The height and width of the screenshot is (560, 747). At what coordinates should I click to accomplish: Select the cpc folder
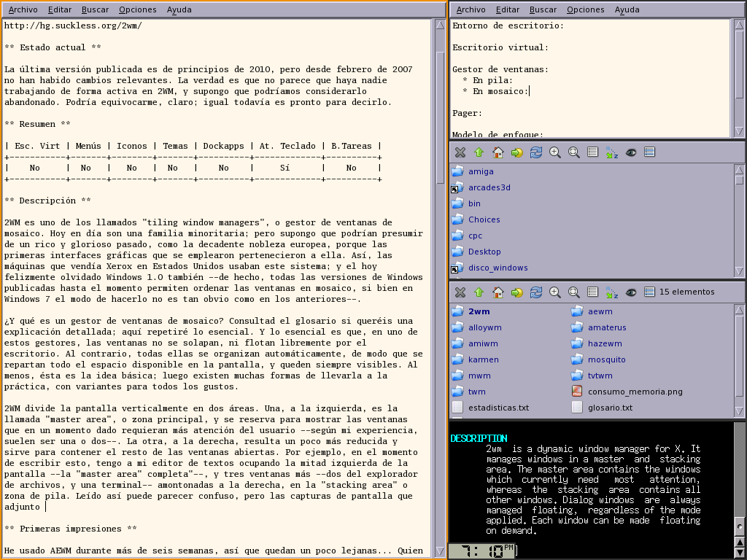pos(468,236)
